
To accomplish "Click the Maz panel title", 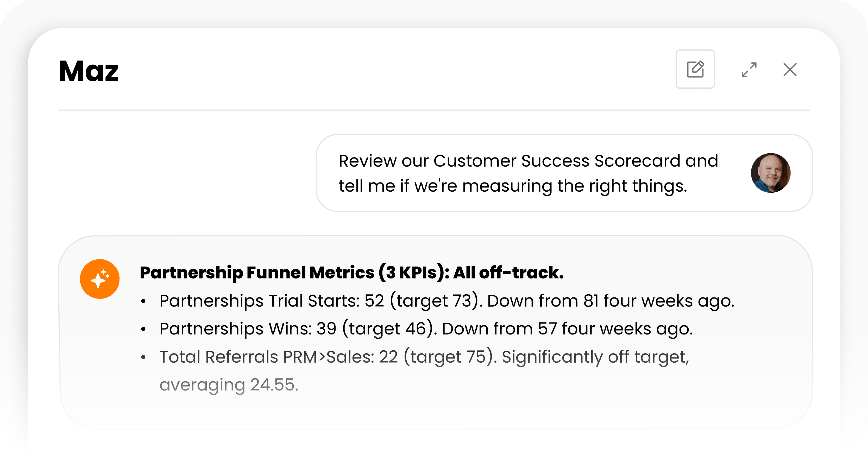I will pyautogui.click(x=89, y=71).
